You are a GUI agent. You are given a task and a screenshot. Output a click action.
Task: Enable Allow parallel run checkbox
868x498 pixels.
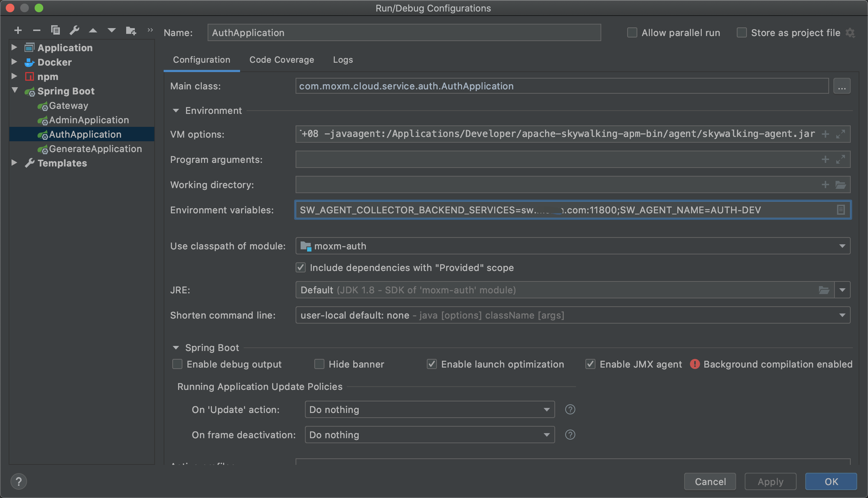632,33
